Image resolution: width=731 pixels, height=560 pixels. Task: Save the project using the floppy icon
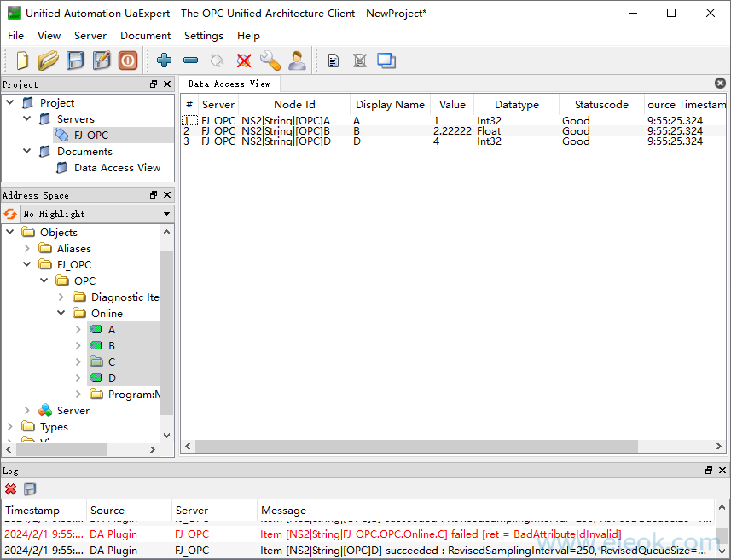coord(75,61)
